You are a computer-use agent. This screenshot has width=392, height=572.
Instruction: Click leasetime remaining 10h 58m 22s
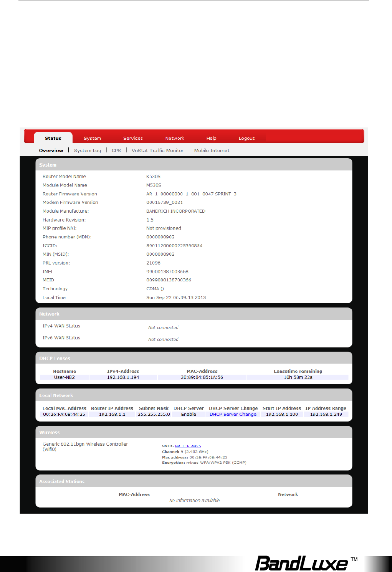(298, 377)
